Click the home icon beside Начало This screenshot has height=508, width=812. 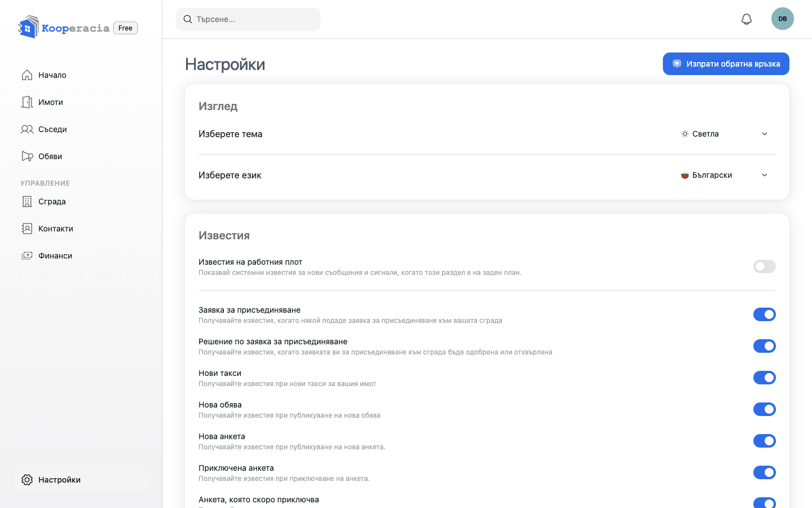27,75
